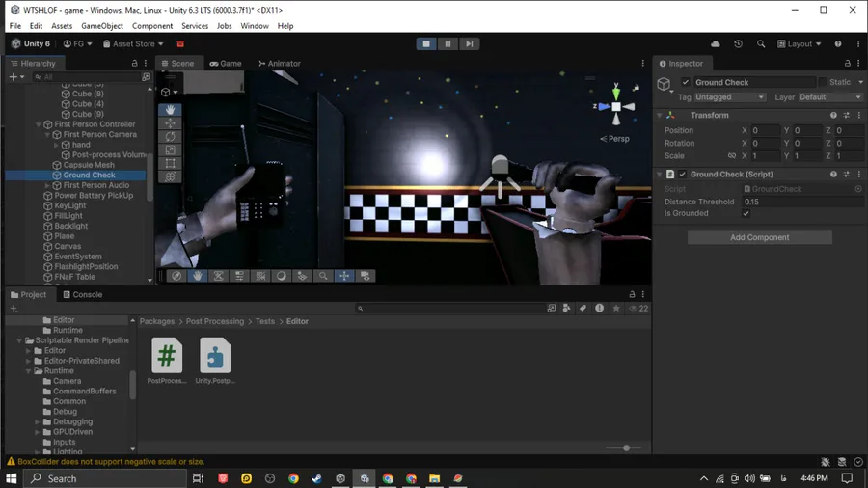This screenshot has width=868, height=488.
Task: Open Ground Check script more options
Action: coord(859,174)
